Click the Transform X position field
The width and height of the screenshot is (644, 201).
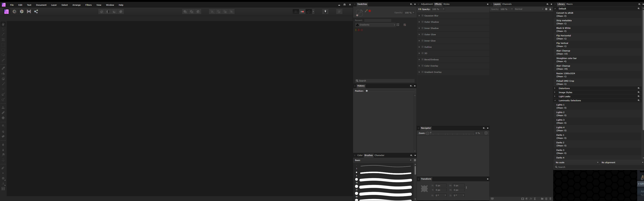coord(441,186)
